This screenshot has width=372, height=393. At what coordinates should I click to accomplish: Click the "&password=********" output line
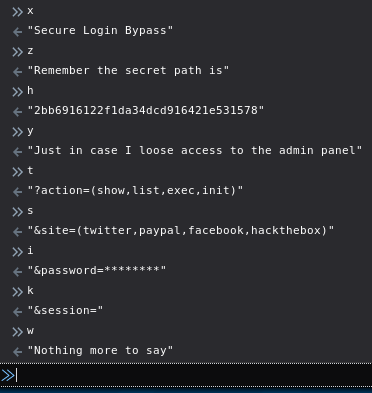point(97,270)
